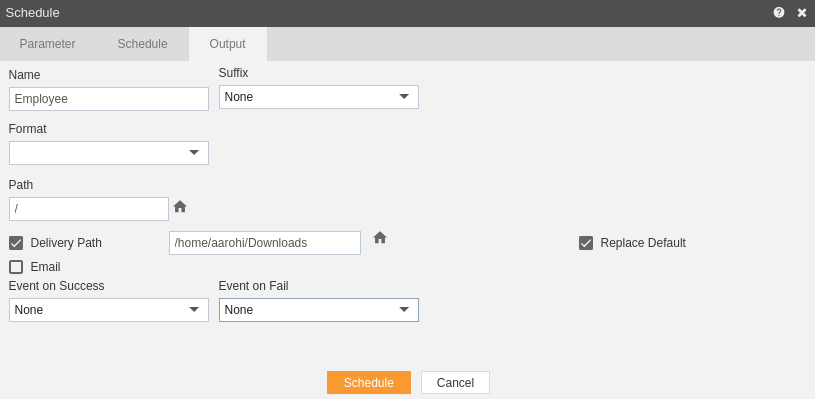Open the Event on Success combo box

(x=109, y=310)
